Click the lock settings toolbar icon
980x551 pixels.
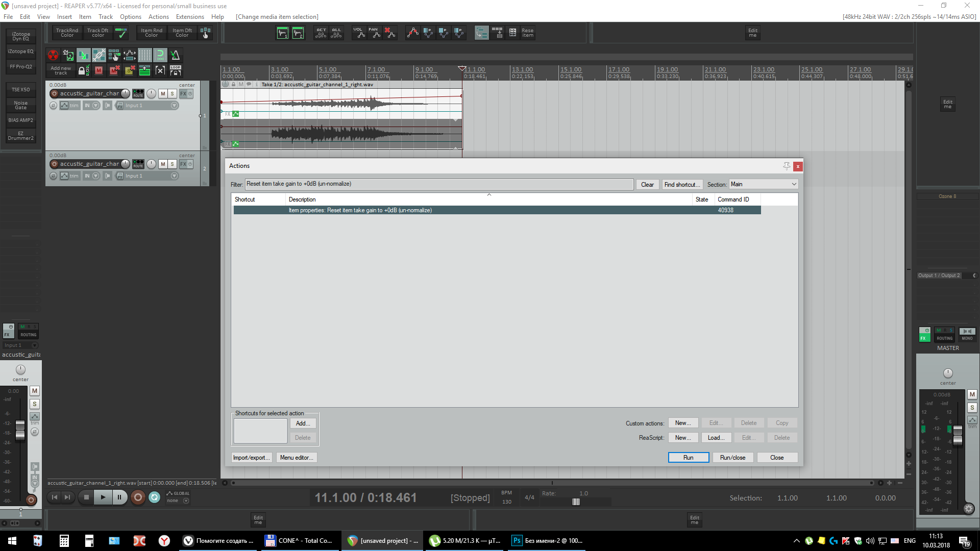click(x=84, y=70)
